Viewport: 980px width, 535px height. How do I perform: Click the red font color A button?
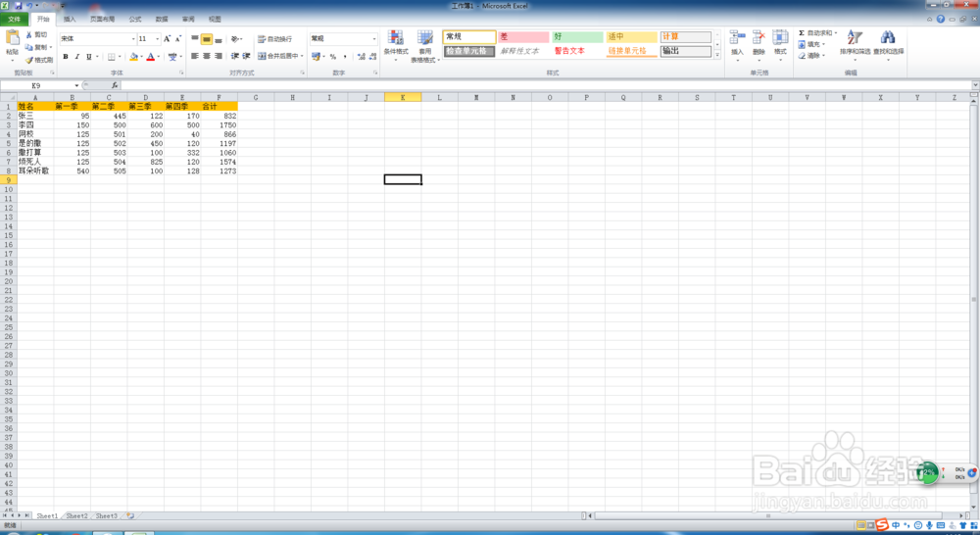pos(150,57)
